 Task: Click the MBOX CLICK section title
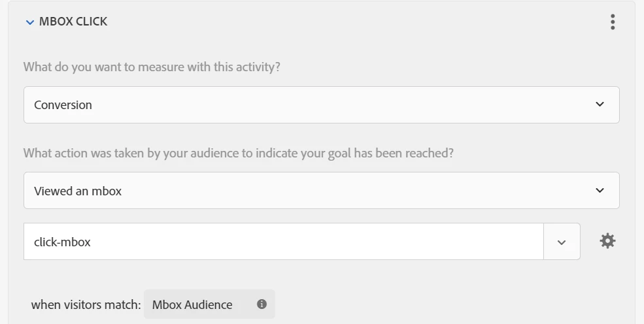(x=73, y=22)
